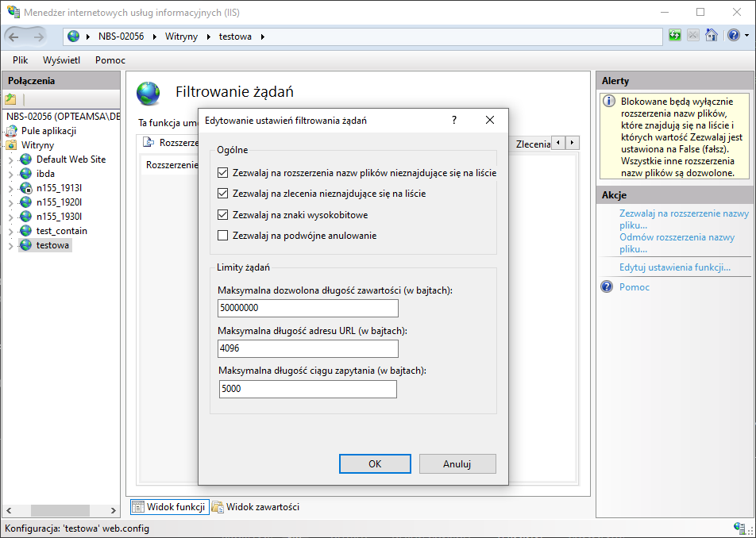Screen dimensions: 756x538
Task: Open Edytuj ustawienia funkcji link
Action: (x=674, y=267)
